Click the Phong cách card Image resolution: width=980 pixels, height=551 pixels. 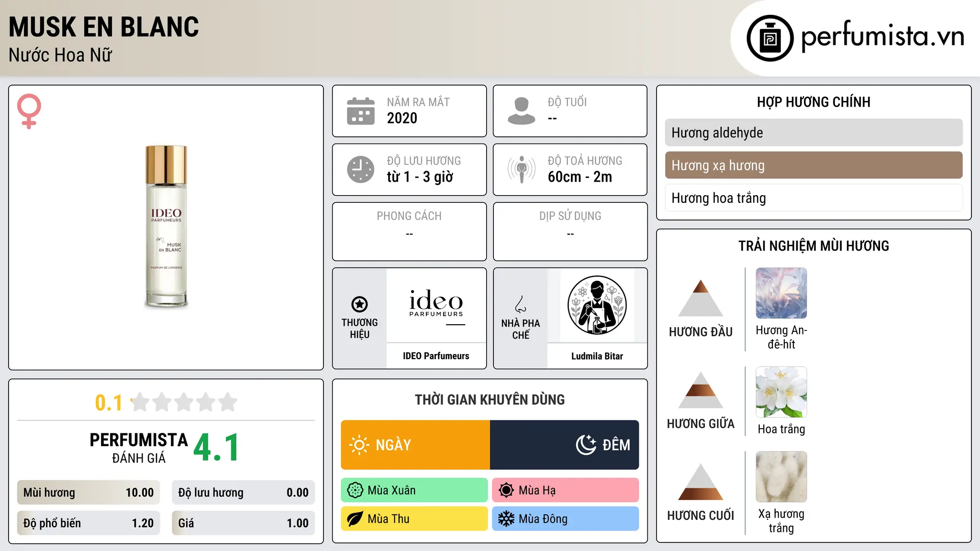pos(410,231)
